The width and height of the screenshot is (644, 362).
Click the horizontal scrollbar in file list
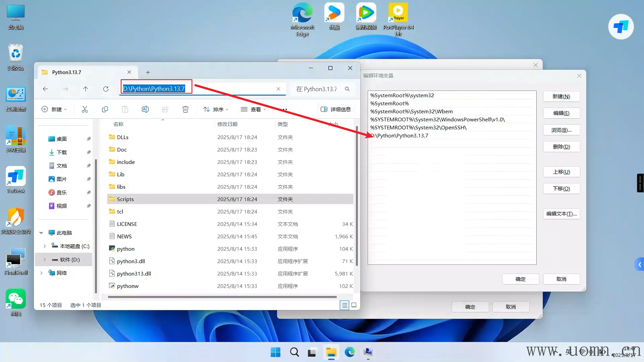[222, 297]
